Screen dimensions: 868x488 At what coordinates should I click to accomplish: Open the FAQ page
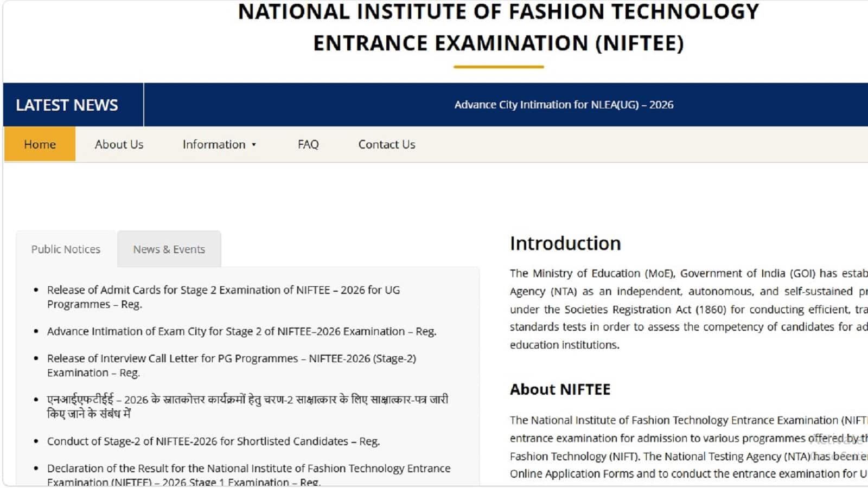(308, 144)
